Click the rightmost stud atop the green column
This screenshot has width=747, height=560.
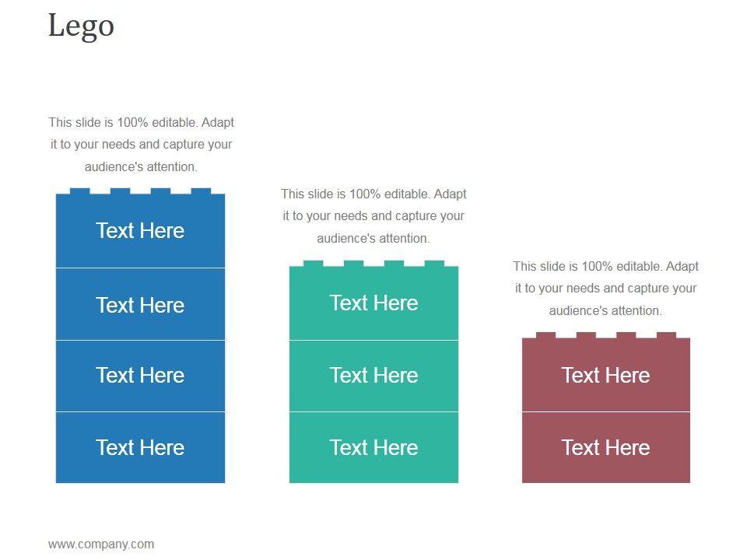point(434,264)
